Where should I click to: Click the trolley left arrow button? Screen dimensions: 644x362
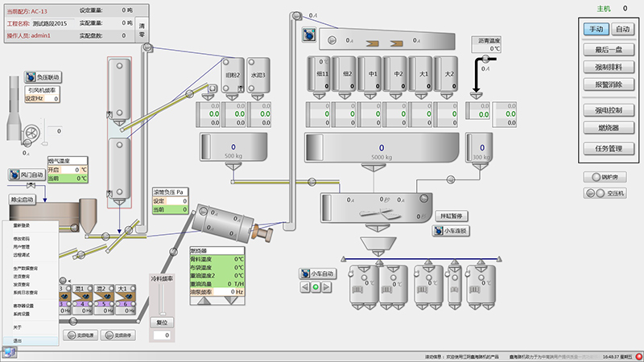coord(305,287)
